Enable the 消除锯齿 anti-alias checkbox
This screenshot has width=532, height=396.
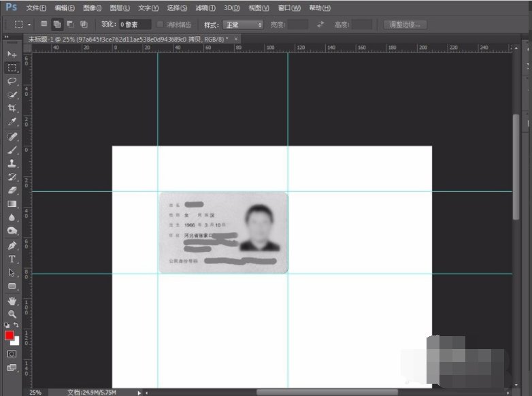161,24
